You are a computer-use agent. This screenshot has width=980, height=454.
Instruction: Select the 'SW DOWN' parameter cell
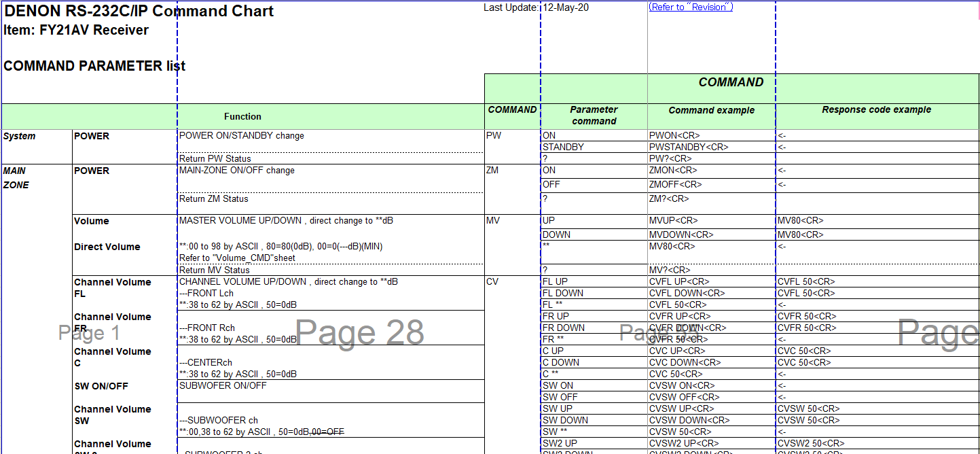point(594,420)
